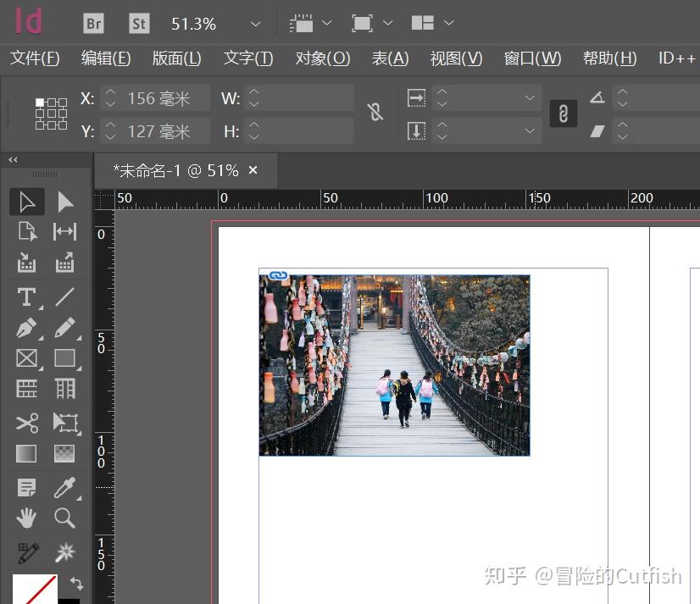Viewport: 700px width, 604px height.
Task: Select the Scissors tool
Action: pyautogui.click(x=26, y=423)
